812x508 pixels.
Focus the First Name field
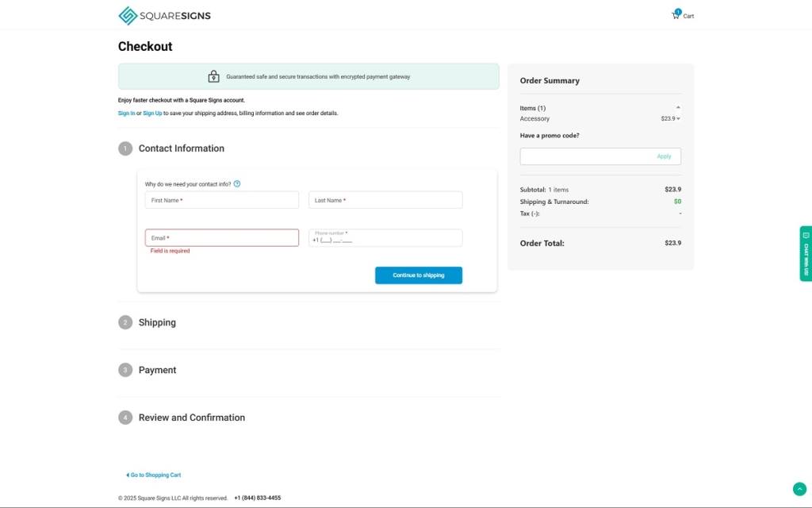pyautogui.click(x=221, y=200)
